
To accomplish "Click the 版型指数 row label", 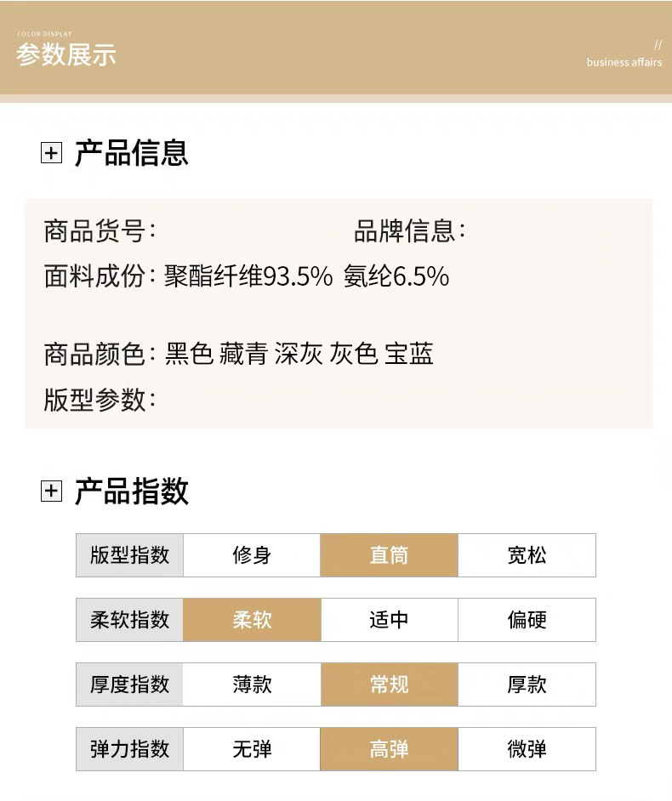I will (x=129, y=555).
